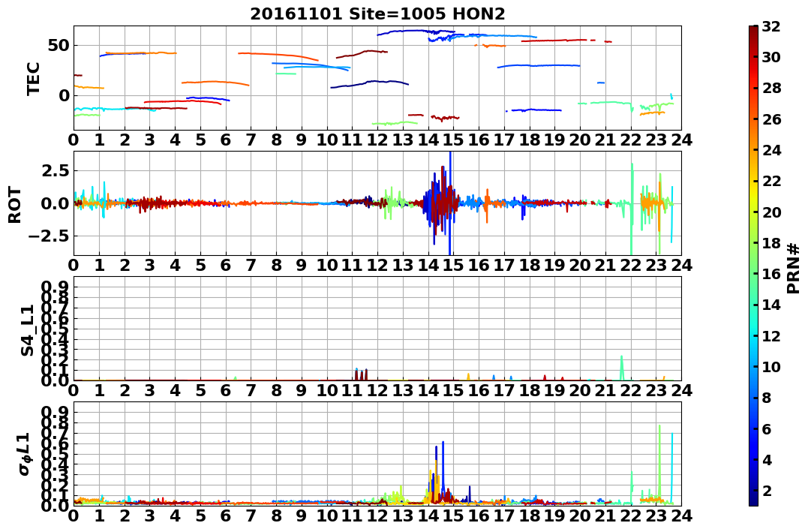The image size is (808, 532).
Task: Click the "16" tick on the PRN colorbar
Action: coord(770,274)
